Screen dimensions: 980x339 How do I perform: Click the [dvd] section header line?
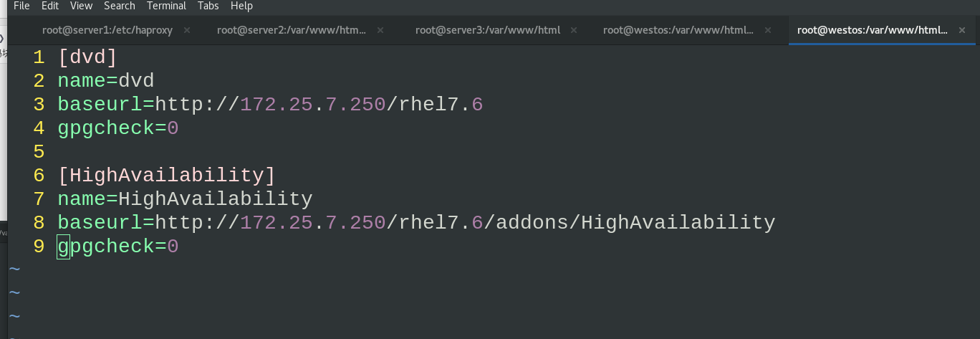(87, 57)
